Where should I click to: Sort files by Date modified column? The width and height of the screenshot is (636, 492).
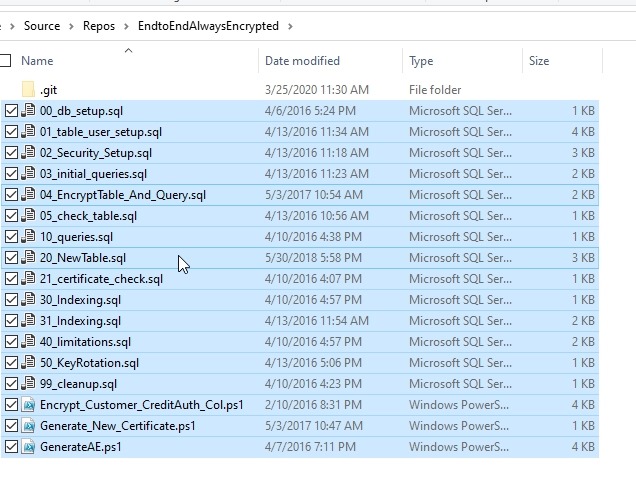pos(302,61)
